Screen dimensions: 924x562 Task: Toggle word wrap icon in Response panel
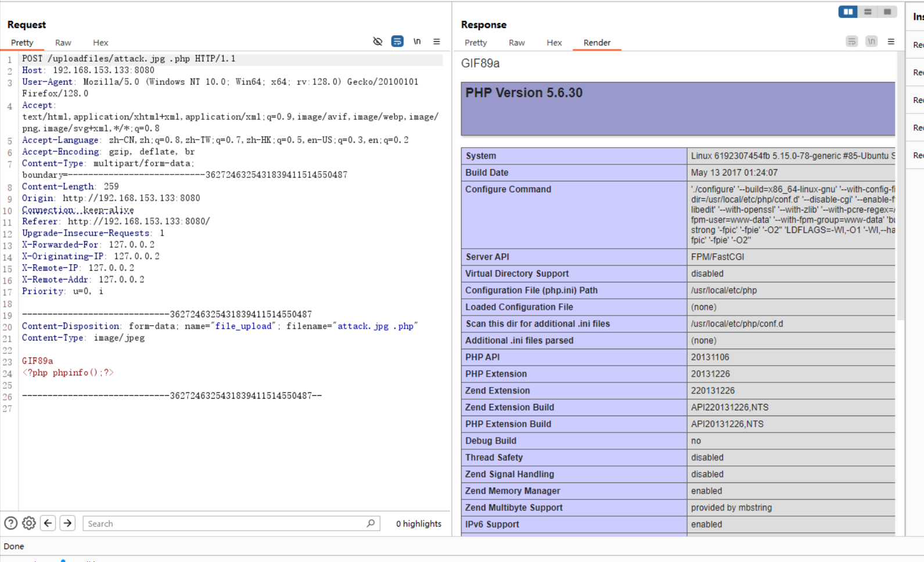[x=851, y=41]
